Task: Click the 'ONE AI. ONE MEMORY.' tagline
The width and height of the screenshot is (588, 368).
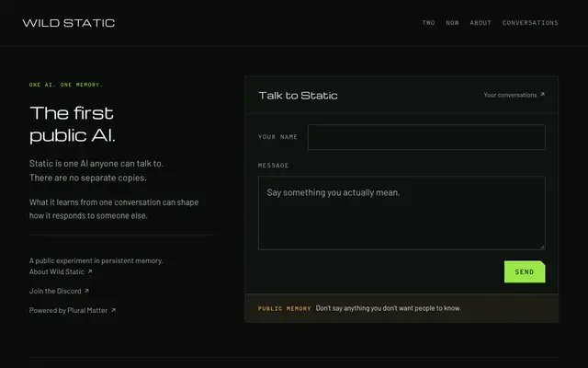Action: click(65, 85)
